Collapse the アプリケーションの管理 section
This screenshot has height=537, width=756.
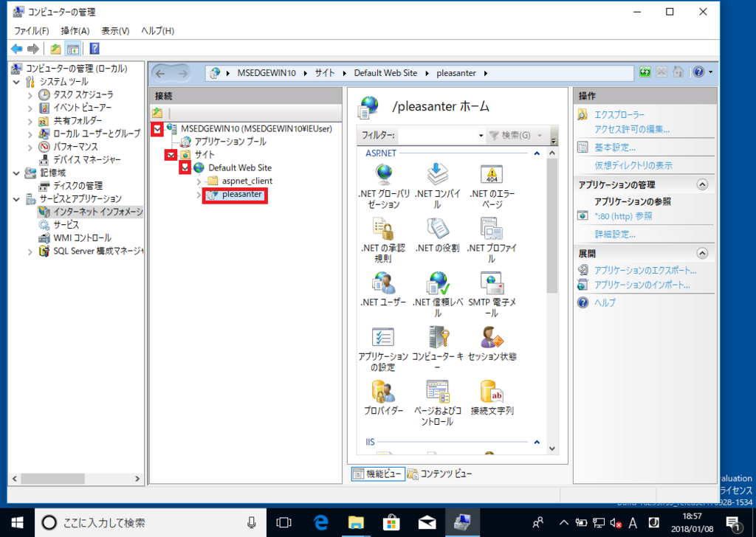pyautogui.click(x=702, y=184)
